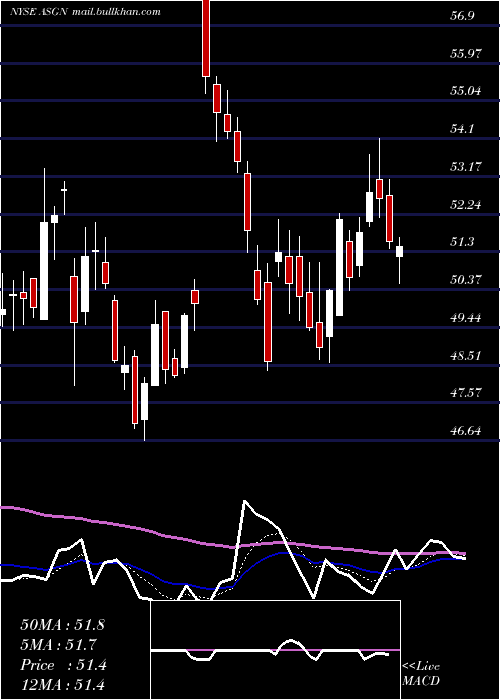Select the 55.97 price axis label
This screenshot has height=700, width=500.
[x=466, y=54]
